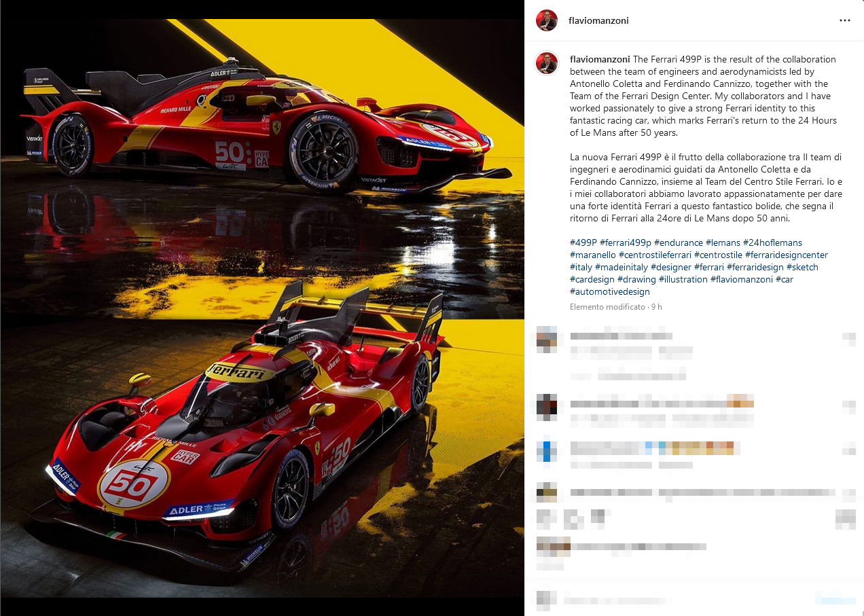Viewport: 864px width, 616px height.
Task: Open the #lemans hashtag
Action: click(723, 242)
